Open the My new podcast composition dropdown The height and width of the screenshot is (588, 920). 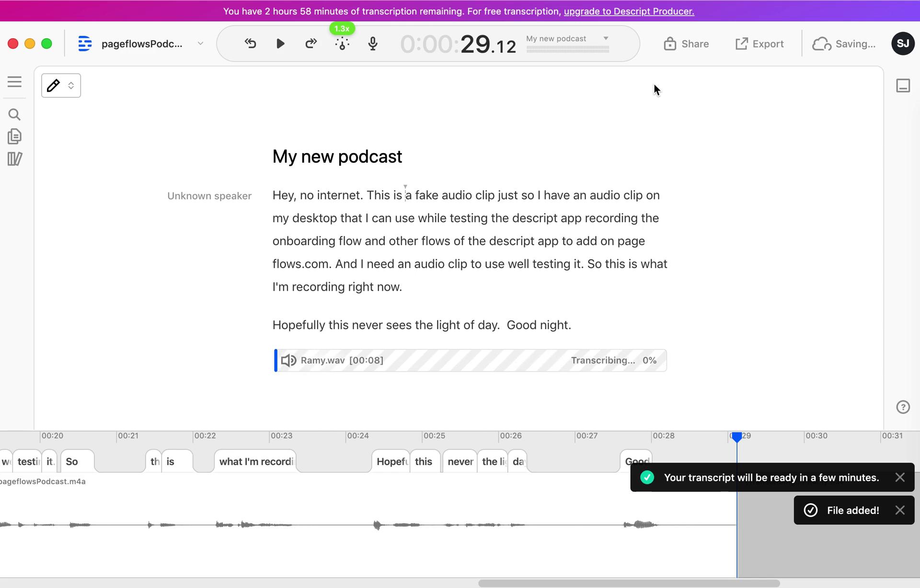568,38
